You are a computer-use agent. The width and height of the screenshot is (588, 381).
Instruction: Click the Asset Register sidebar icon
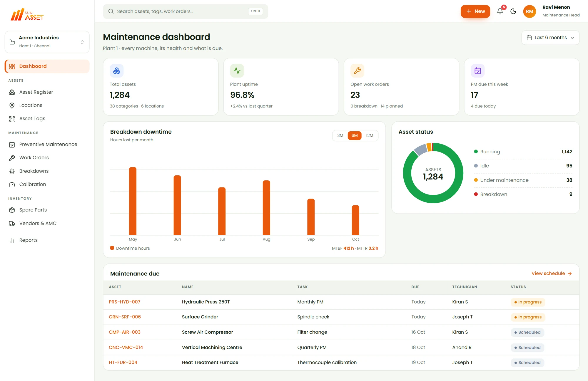point(12,92)
